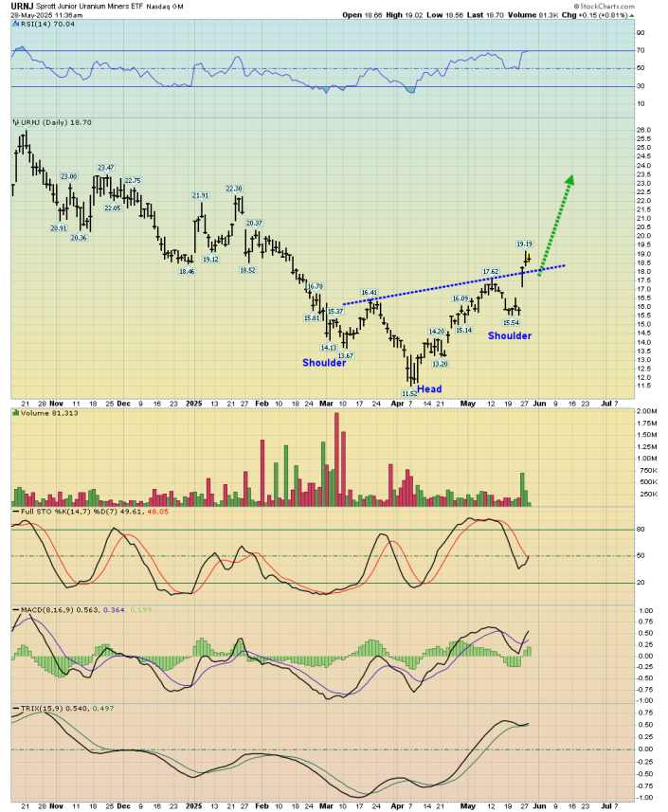Click the RSI(14) 70.04 indicator label
The height and width of the screenshot is (812, 668).
coord(47,24)
